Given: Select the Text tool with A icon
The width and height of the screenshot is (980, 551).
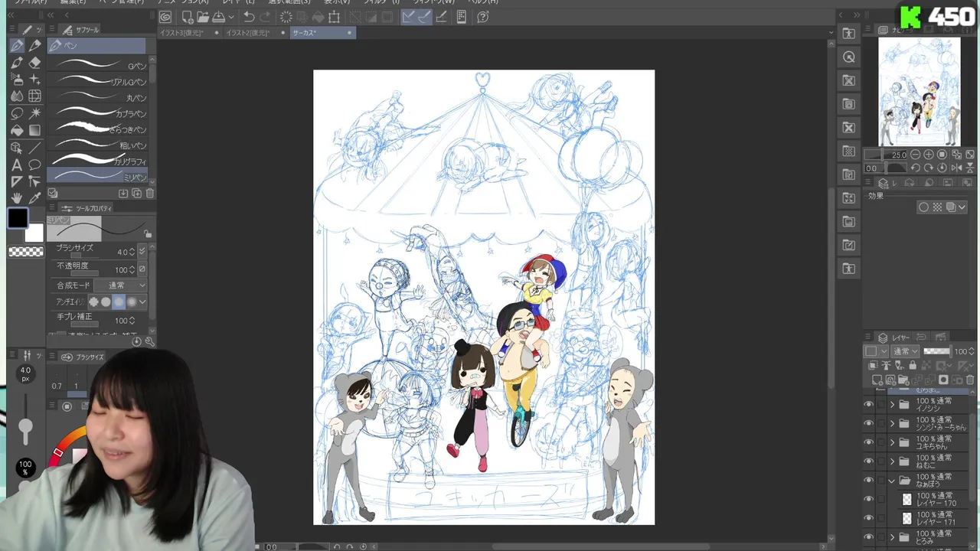Looking at the screenshot, I should tap(17, 165).
